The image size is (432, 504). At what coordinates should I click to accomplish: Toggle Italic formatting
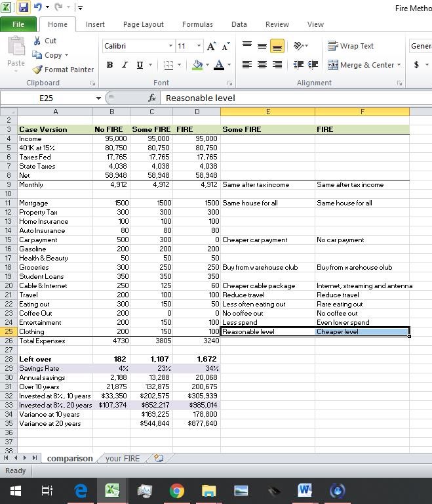pos(125,65)
